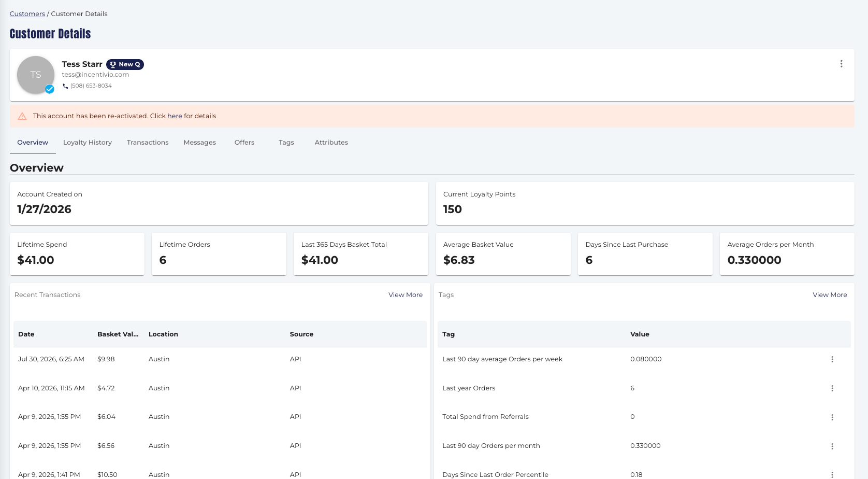868x479 pixels.
Task: Open options for Last 90 day Orders per month
Action: coord(832,446)
